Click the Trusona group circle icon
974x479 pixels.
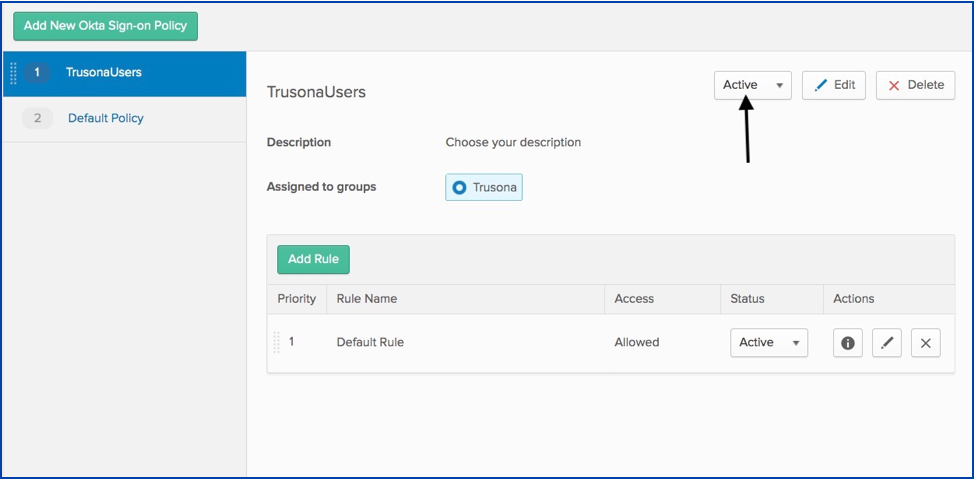point(460,187)
